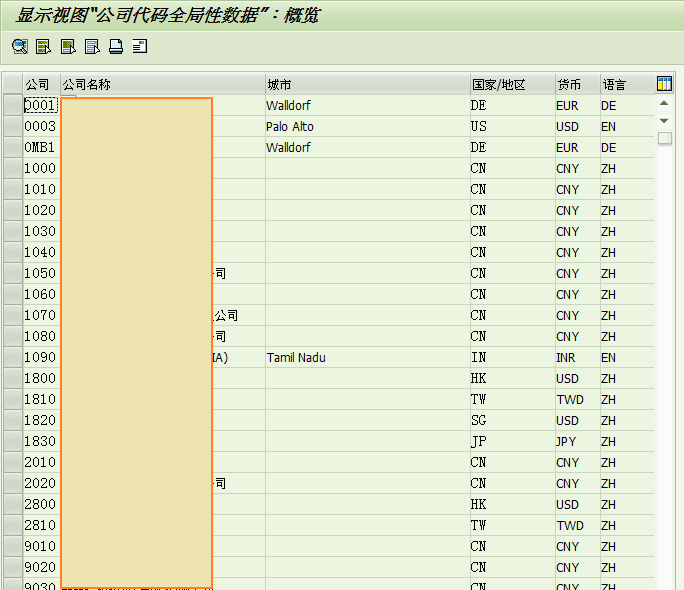Click country HK in row 1800

click(x=479, y=379)
